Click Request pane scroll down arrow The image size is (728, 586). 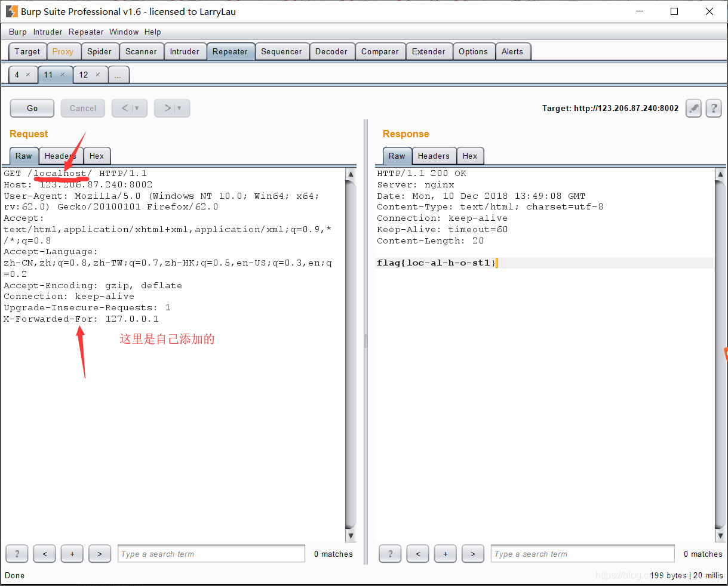[351, 536]
